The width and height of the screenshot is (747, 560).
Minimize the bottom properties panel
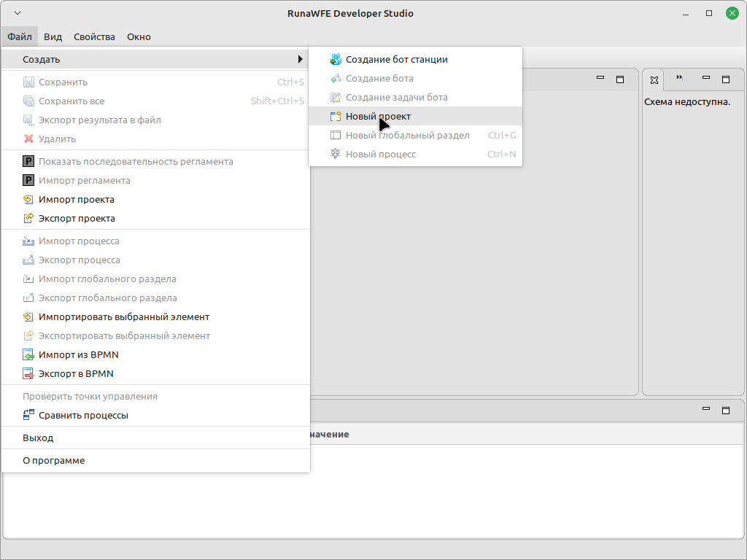[x=706, y=408]
